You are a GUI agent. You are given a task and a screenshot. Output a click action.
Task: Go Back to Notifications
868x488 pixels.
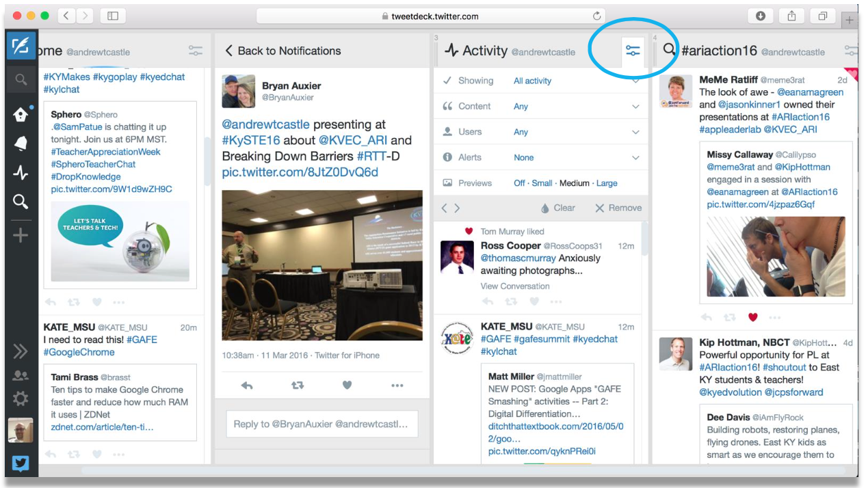coord(282,51)
